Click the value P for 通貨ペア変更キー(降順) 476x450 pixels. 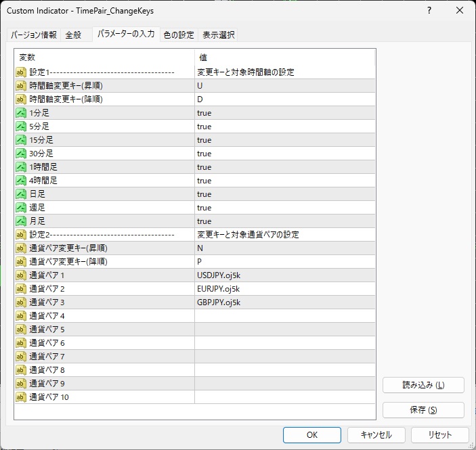200,262
